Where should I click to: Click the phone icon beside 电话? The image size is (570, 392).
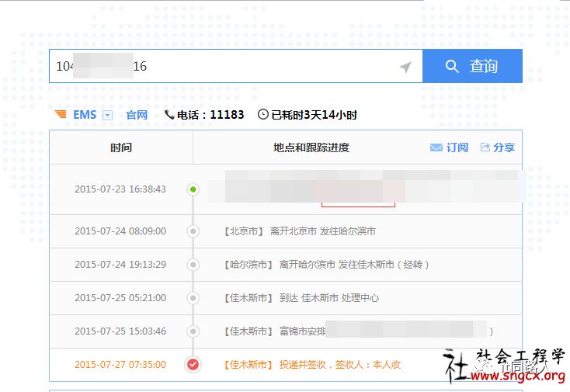tap(169, 115)
